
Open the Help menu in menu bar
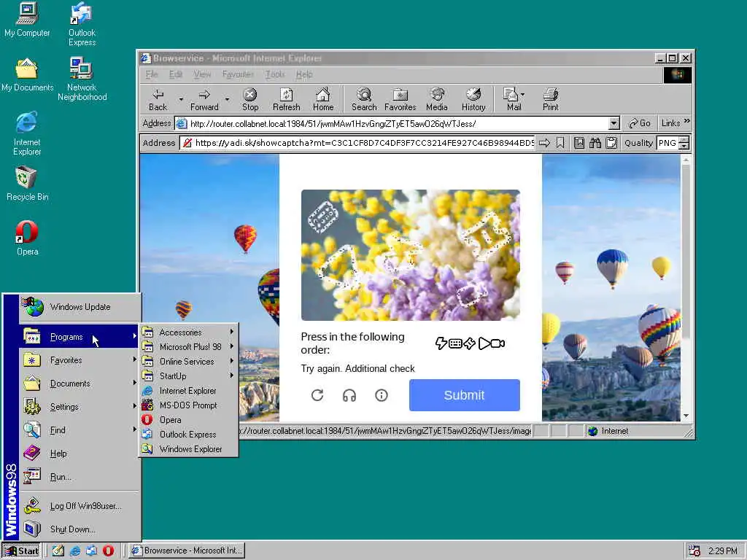(x=304, y=74)
